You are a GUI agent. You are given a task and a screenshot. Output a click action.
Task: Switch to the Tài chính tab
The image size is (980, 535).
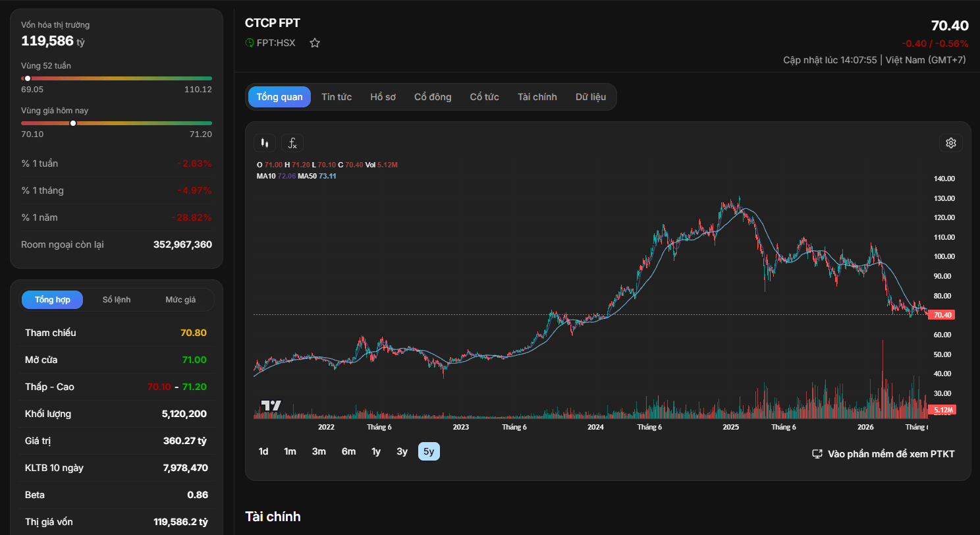tap(537, 97)
